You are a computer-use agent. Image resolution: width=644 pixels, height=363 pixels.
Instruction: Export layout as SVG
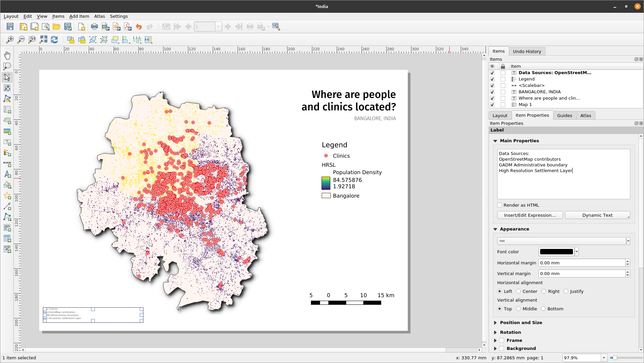pos(117,27)
